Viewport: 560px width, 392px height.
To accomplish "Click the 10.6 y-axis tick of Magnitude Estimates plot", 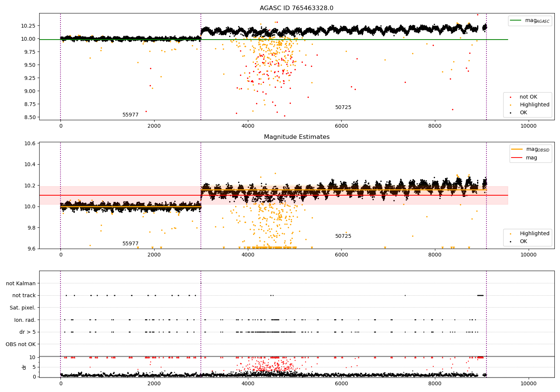I will (x=30, y=144).
